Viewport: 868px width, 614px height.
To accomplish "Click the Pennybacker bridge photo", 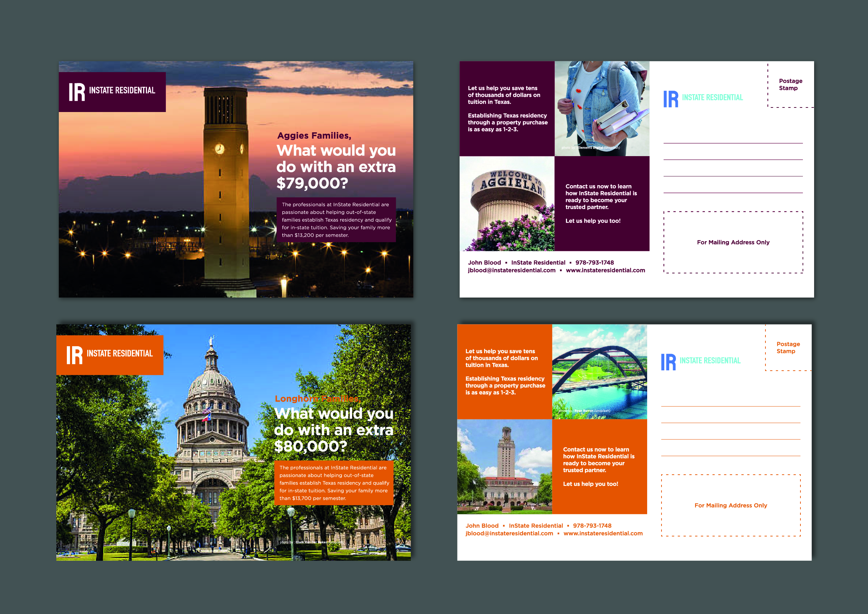I will pyautogui.click(x=600, y=372).
